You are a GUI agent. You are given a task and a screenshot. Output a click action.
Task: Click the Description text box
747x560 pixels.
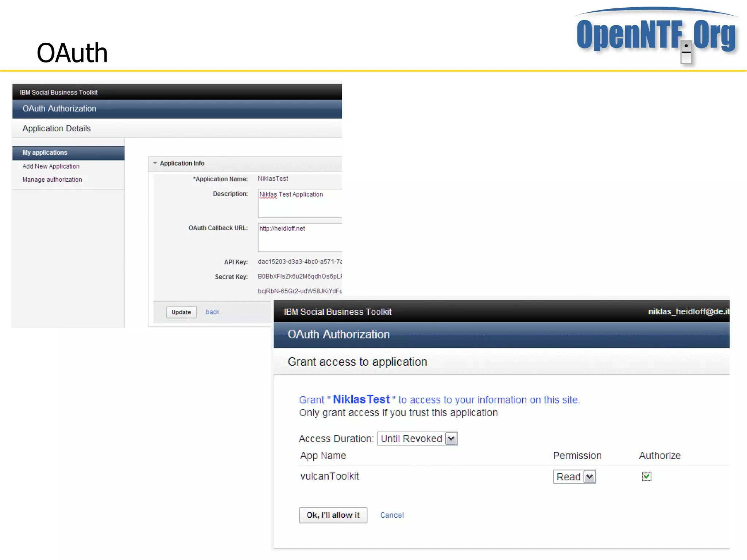pos(300,203)
